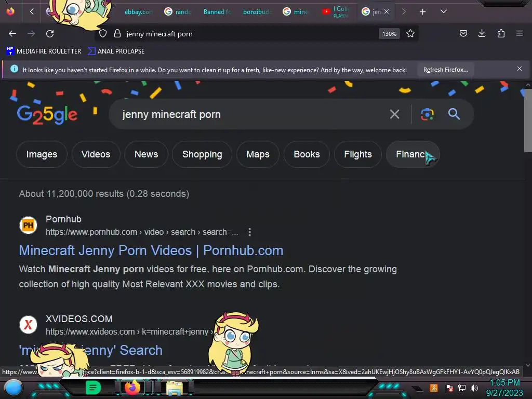The image size is (532, 399).
Task: Open the green Spotify taskbar icon
Action: [x=94, y=388]
